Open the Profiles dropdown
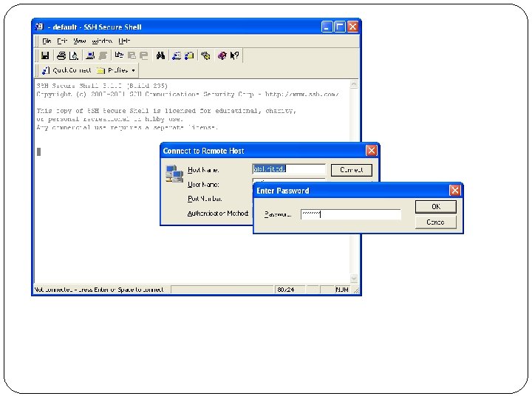 117,70
